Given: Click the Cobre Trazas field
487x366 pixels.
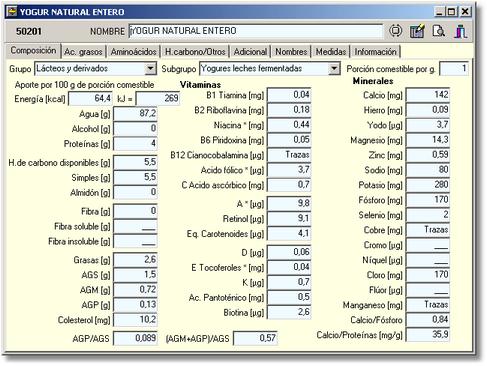Looking at the screenshot, I should 428,230.
